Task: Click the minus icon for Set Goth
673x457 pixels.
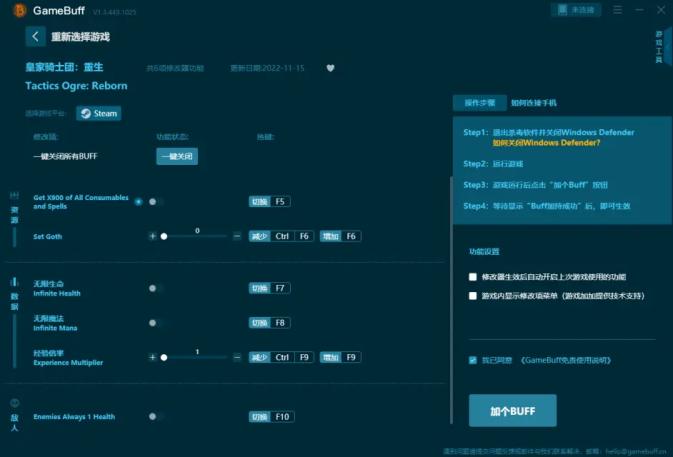Action: 237,236
